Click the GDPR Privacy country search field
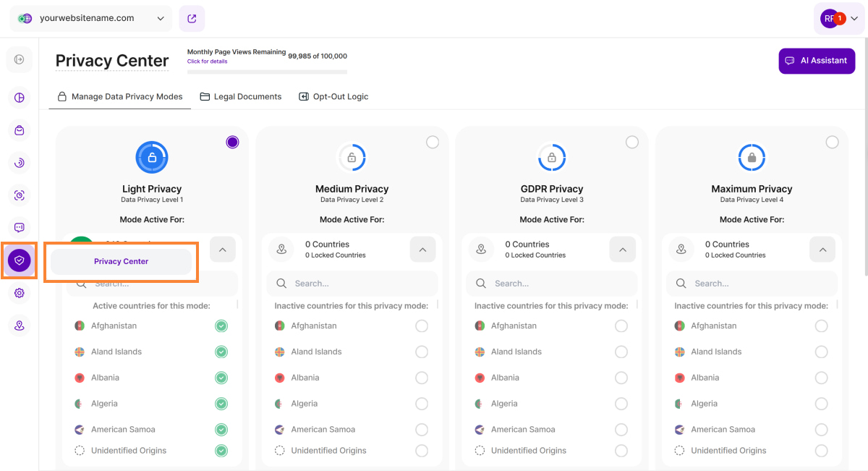Screen dimensions: 868x471 click(x=557, y=284)
